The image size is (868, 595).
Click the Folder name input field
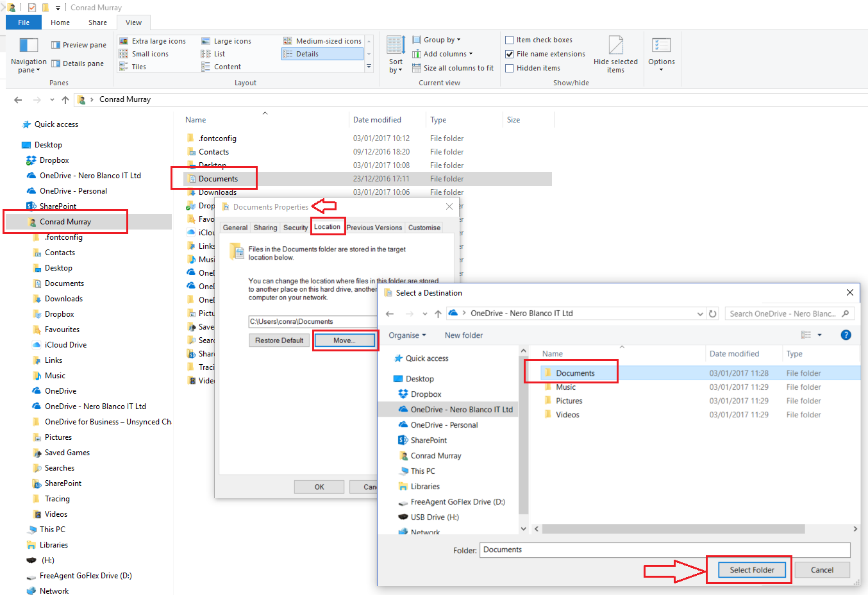click(665, 549)
